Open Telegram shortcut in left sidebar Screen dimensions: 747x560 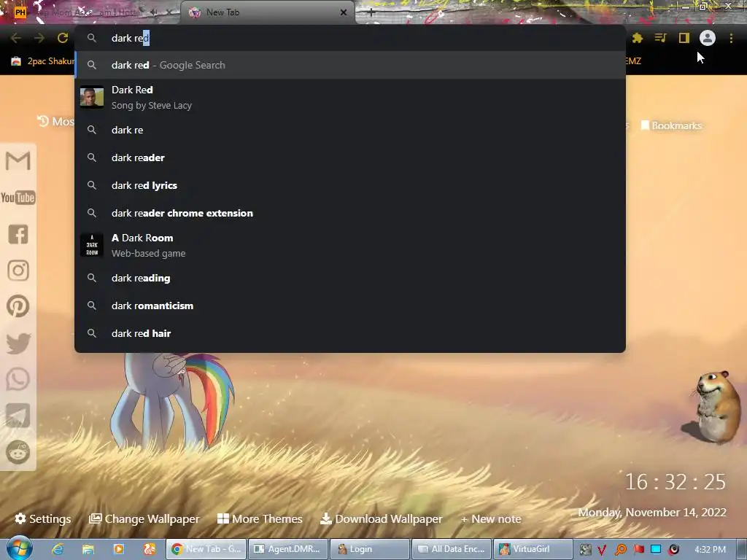(x=18, y=416)
